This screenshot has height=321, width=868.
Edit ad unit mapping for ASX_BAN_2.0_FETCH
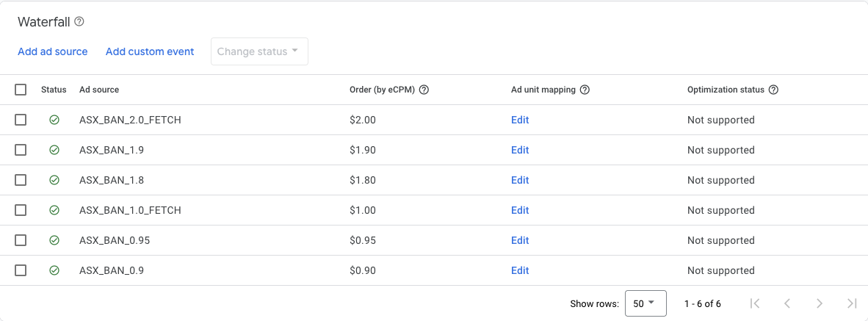[x=520, y=120]
